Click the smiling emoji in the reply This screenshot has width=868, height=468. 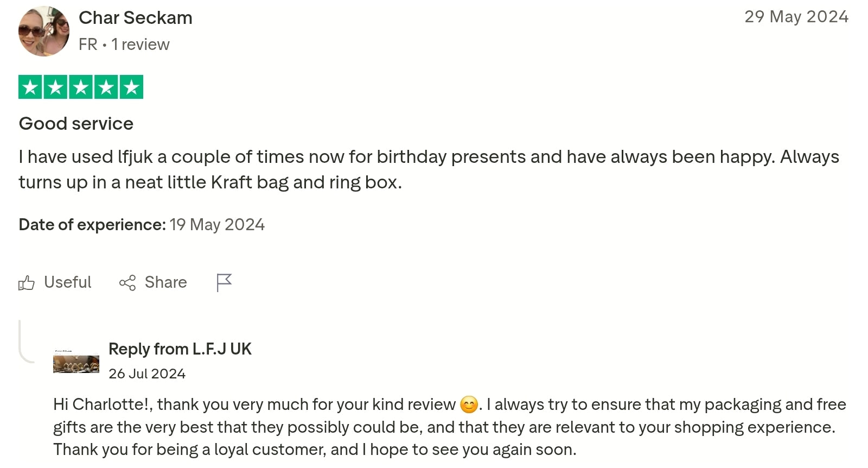tap(469, 405)
